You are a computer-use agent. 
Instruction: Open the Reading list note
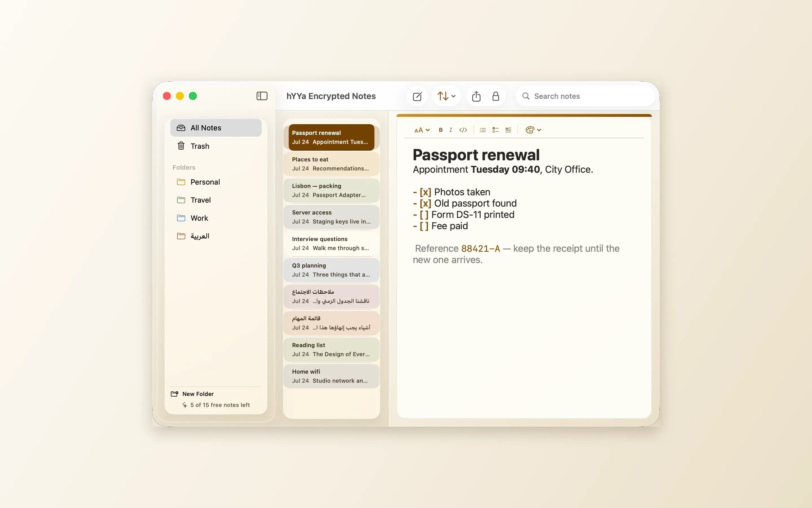331,350
